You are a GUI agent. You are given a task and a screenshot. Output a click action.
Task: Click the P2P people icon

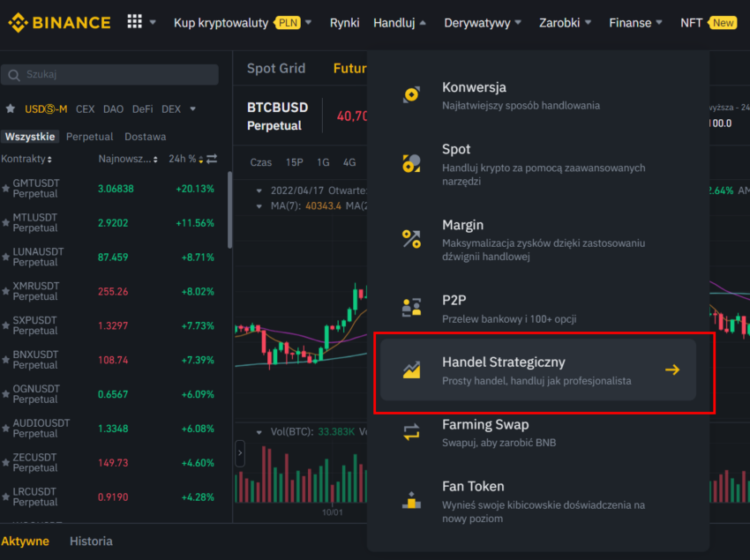click(411, 308)
